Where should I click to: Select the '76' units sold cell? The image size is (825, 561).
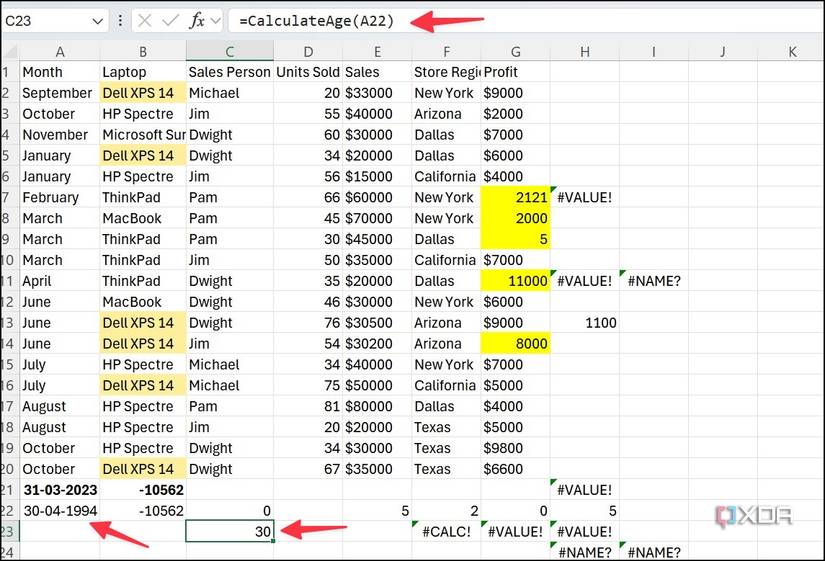click(x=308, y=323)
